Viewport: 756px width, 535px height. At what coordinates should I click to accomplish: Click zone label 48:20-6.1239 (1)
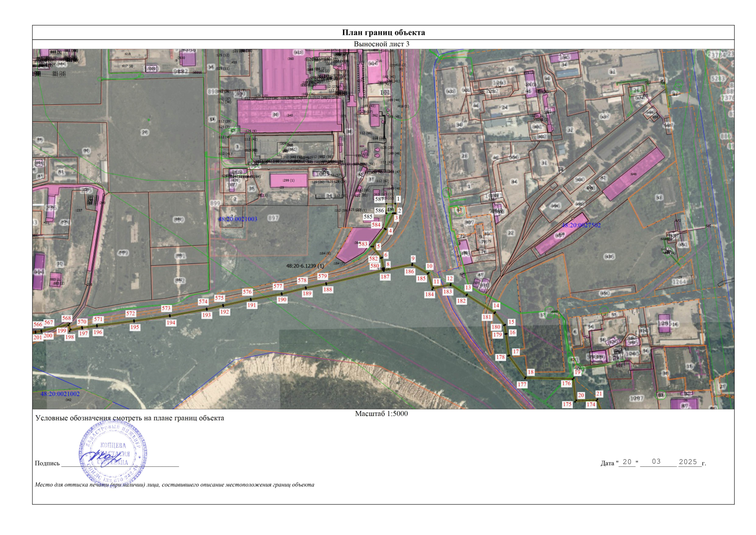pyautogui.click(x=305, y=266)
